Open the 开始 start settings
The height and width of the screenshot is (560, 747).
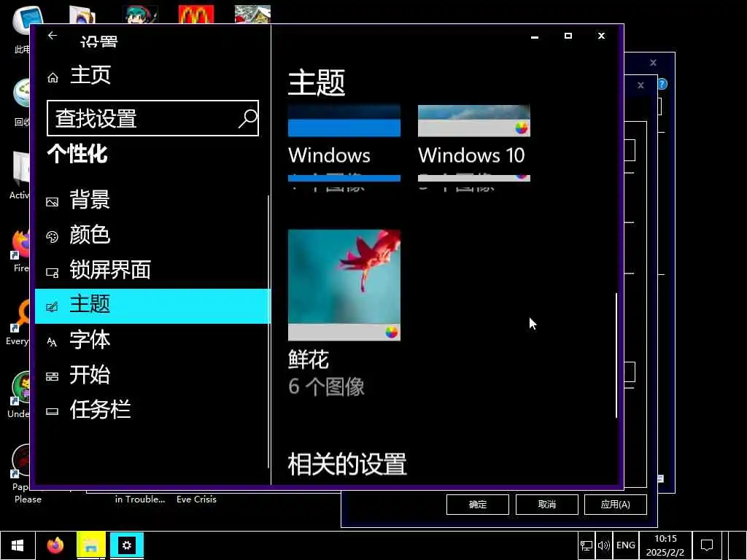pyautogui.click(x=152, y=376)
